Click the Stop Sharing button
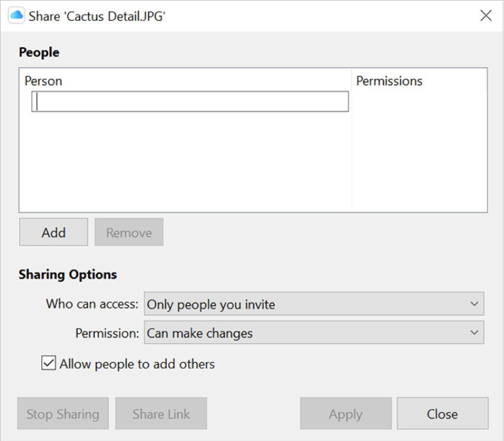 click(63, 414)
